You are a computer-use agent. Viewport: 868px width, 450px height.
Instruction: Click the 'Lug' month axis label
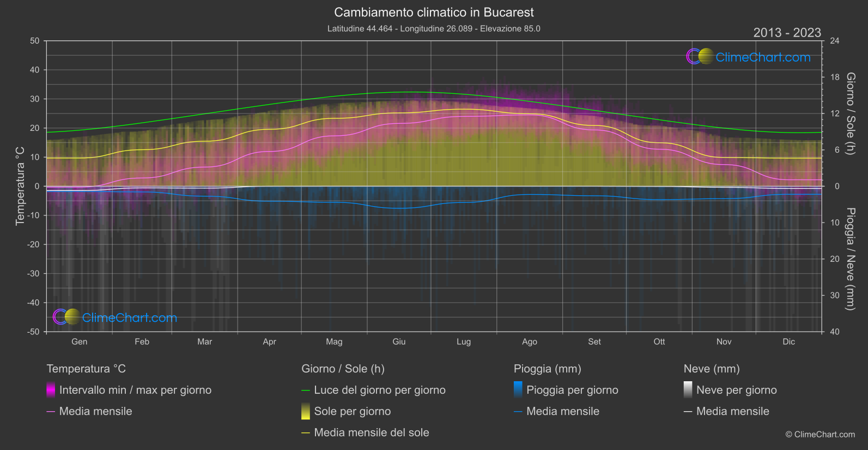(x=464, y=342)
